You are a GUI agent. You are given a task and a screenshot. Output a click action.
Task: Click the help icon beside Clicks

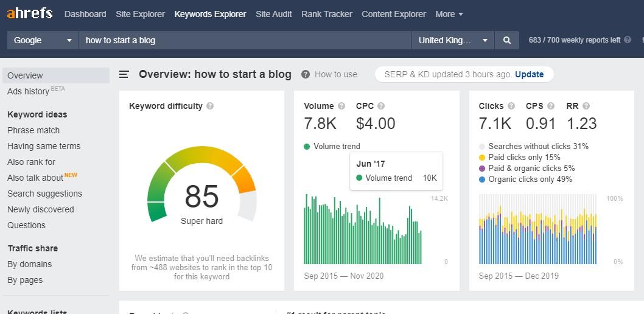pyautogui.click(x=511, y=106)
